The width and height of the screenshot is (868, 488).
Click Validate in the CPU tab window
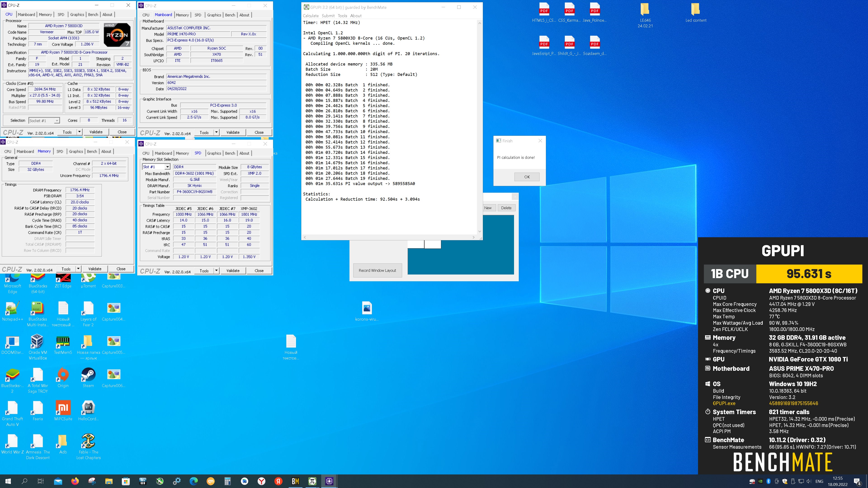point(96,132)
